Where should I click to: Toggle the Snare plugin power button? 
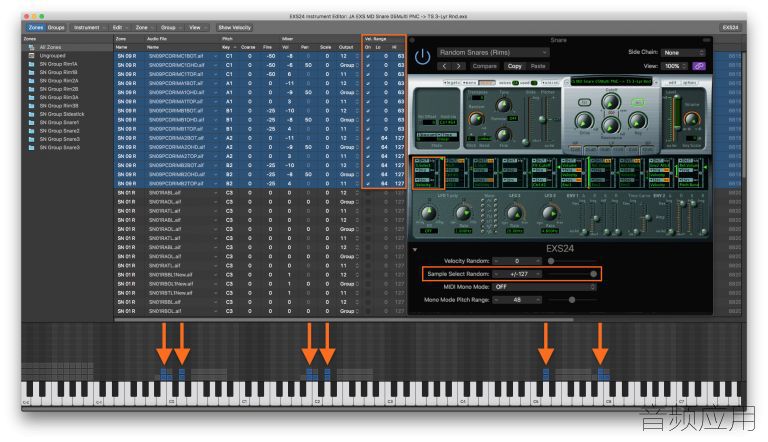pos(422,57)
